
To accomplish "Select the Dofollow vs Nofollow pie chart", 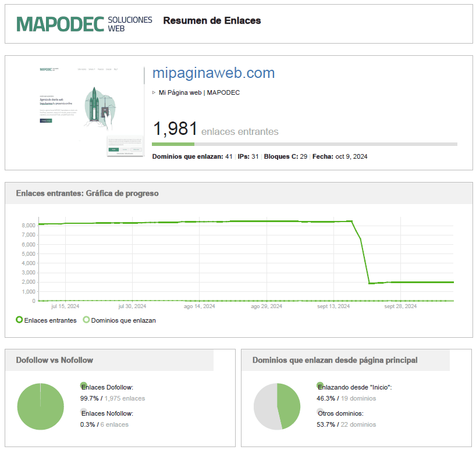I will point(40,406).
